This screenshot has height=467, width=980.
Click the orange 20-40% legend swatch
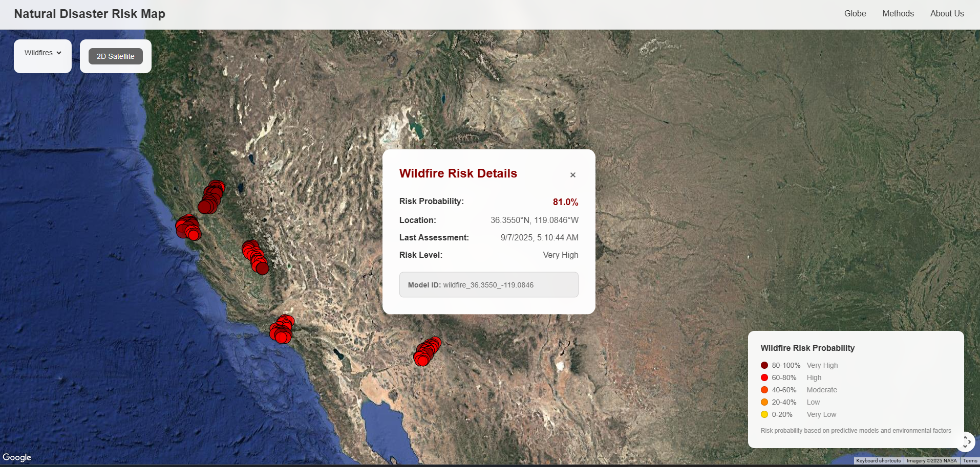[x=764, y=402]
